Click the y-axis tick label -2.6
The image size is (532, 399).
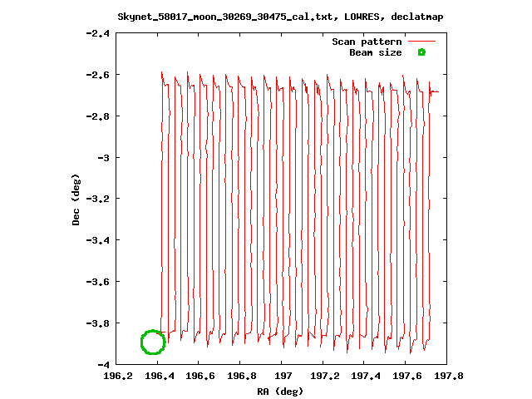click(98, 75)
